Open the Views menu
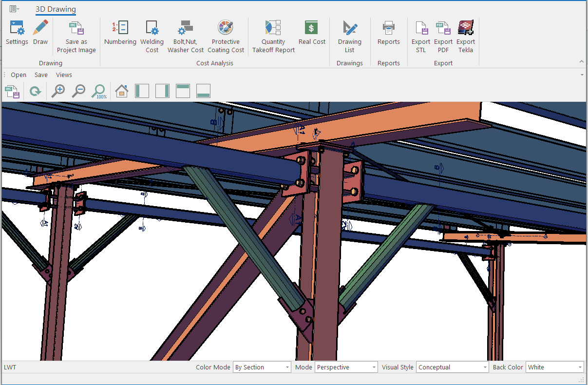588x385 pixels. 64,75
